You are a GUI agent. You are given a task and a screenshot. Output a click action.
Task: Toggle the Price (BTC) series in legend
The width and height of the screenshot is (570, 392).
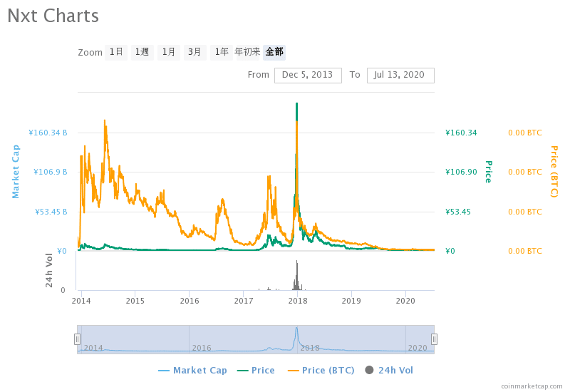click(321, 370)
